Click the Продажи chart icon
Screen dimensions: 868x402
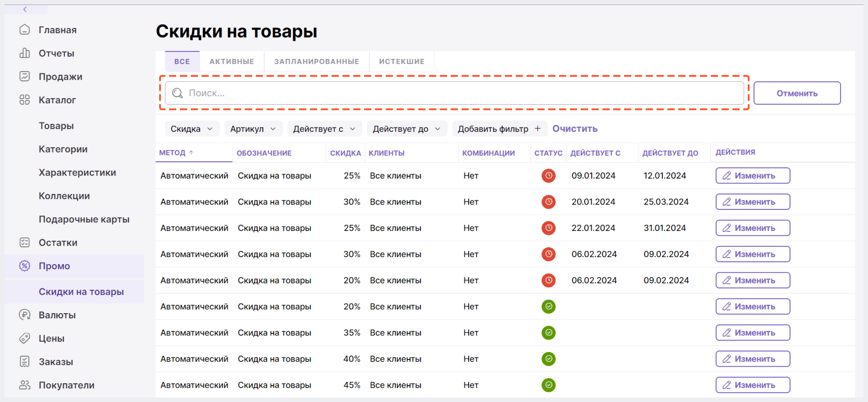pos(25,76)
